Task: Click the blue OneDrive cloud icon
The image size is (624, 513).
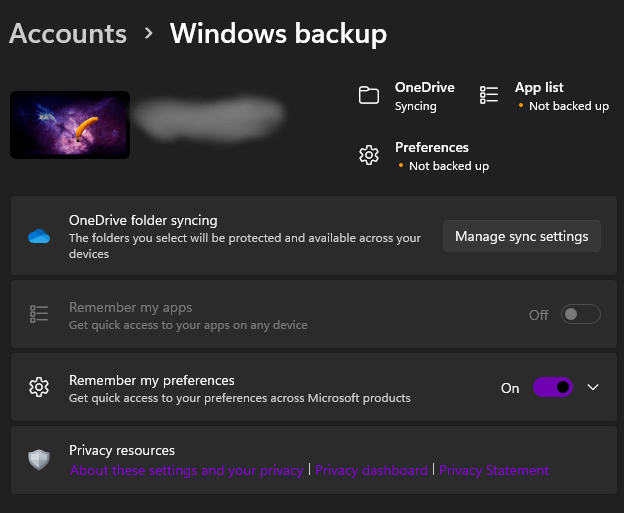Action: pos(39,237)
